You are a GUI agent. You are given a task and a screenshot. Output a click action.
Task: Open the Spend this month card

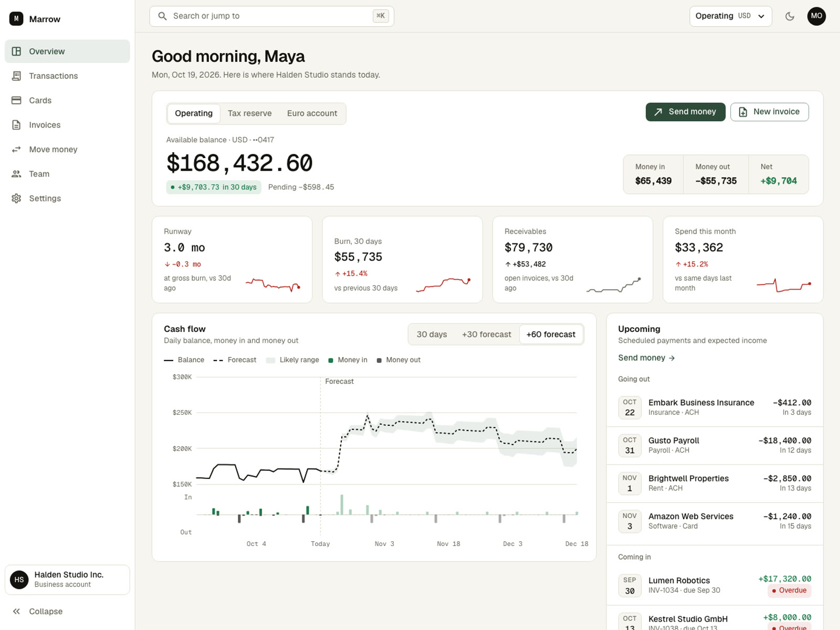(x=743, y=259)
